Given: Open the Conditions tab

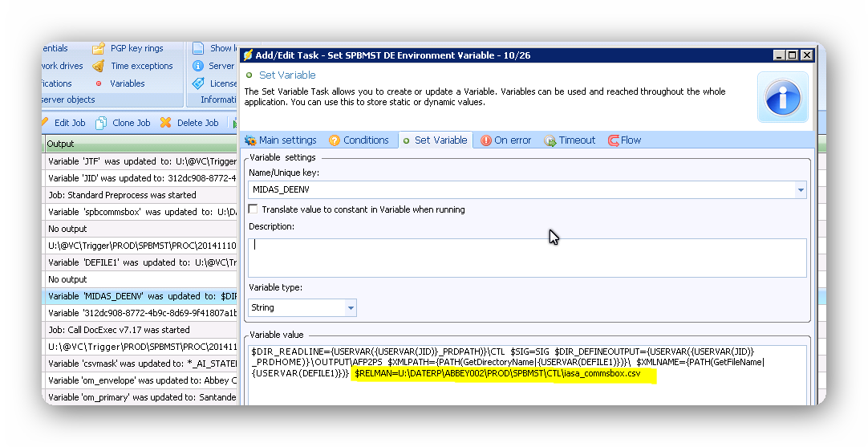Looking at the screenshot, I should click(x=358, y=140).
